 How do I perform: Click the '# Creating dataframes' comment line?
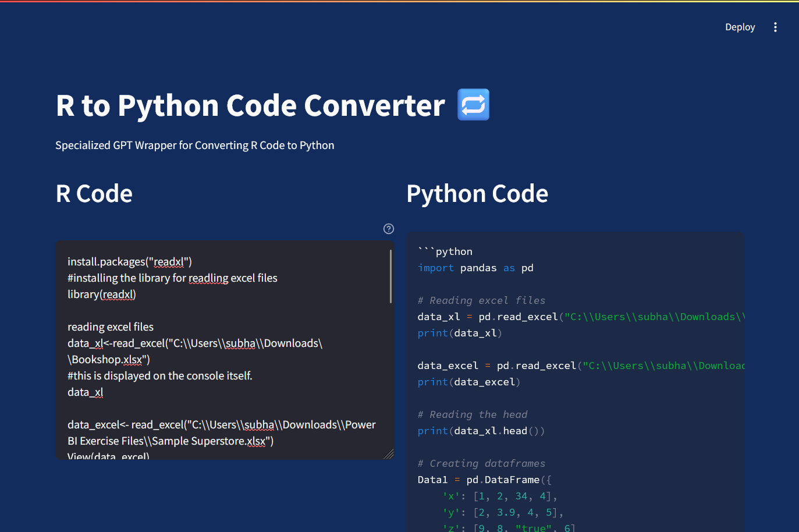[x=481, y=463]
